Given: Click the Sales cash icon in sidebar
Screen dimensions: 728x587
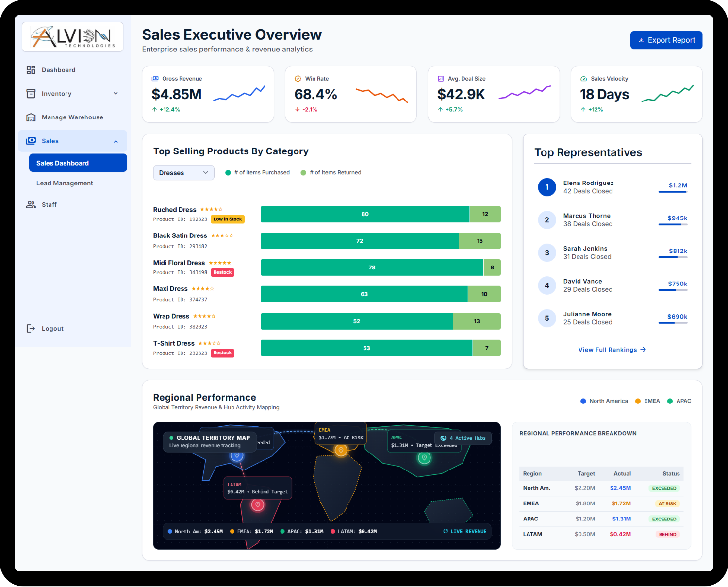Looking at the screenshot, I should [x=31, y=141].
